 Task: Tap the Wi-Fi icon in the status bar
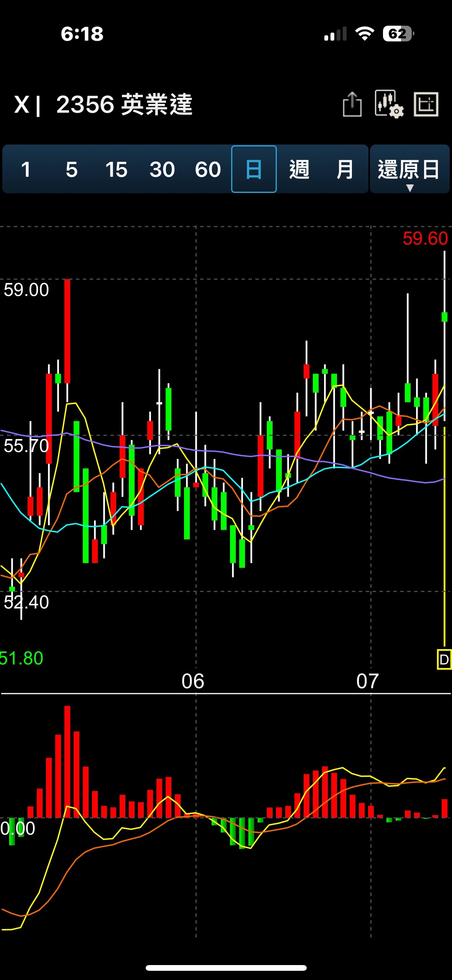(x=365, y=34)
